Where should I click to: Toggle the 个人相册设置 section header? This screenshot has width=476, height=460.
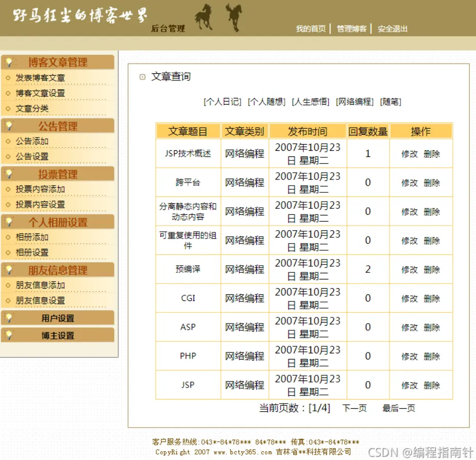tap(58, 222)
